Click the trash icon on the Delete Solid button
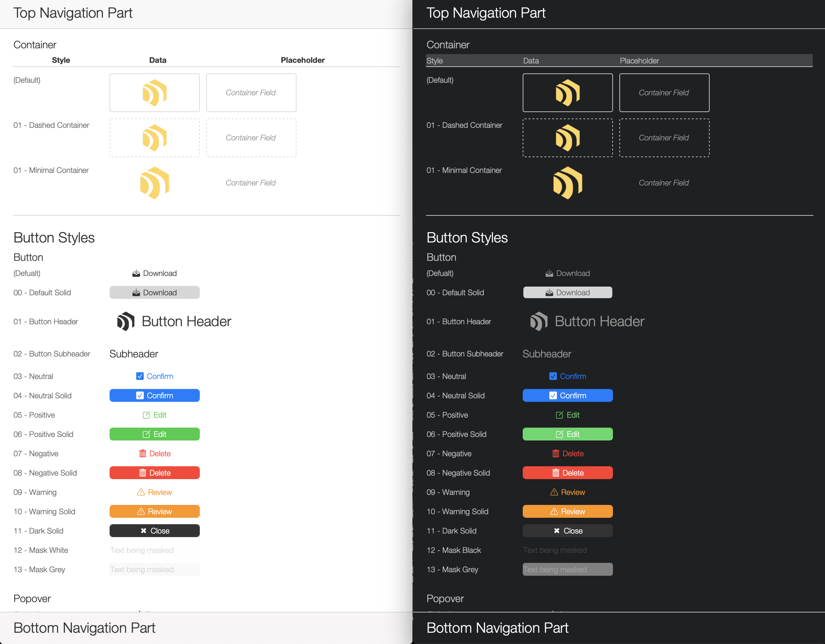 [142, 473]
